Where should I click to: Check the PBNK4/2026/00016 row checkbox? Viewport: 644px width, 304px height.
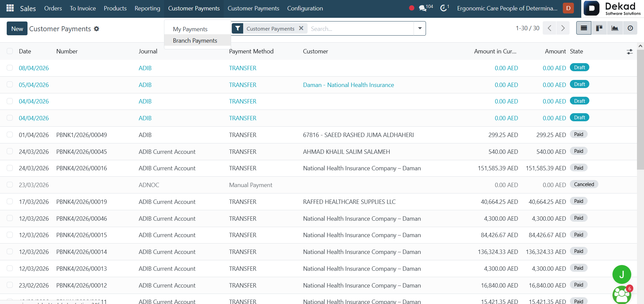(x=10, y=168)
